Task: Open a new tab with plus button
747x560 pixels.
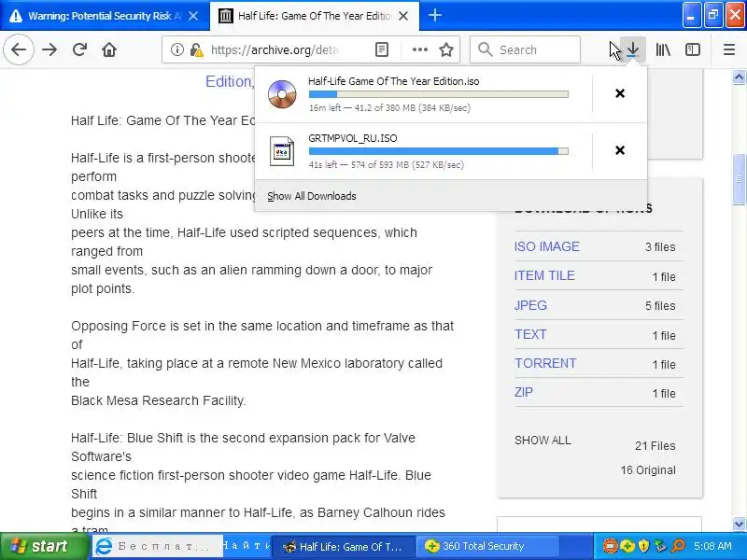Action: point(434,15)
